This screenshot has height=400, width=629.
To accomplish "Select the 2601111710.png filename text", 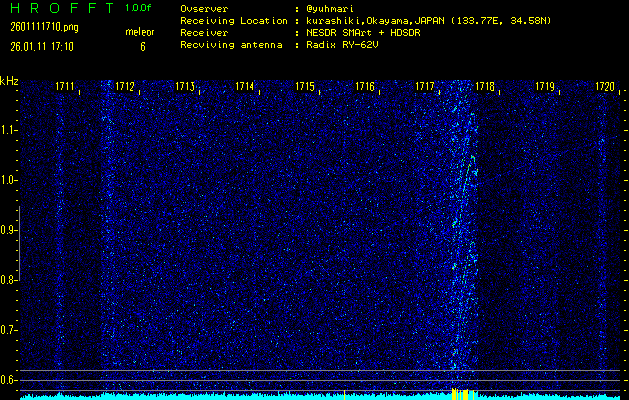I will pos(36,27).
